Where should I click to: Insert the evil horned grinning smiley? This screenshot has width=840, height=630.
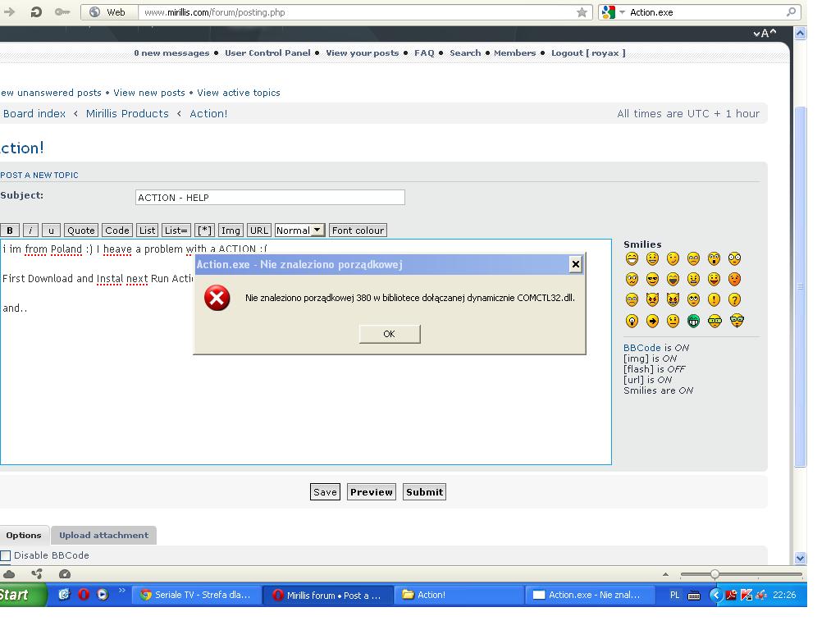click(x=673, y=300)
